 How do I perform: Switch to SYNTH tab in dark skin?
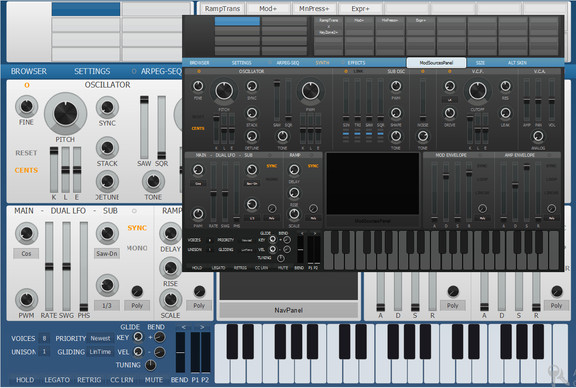tap(322, 63)
